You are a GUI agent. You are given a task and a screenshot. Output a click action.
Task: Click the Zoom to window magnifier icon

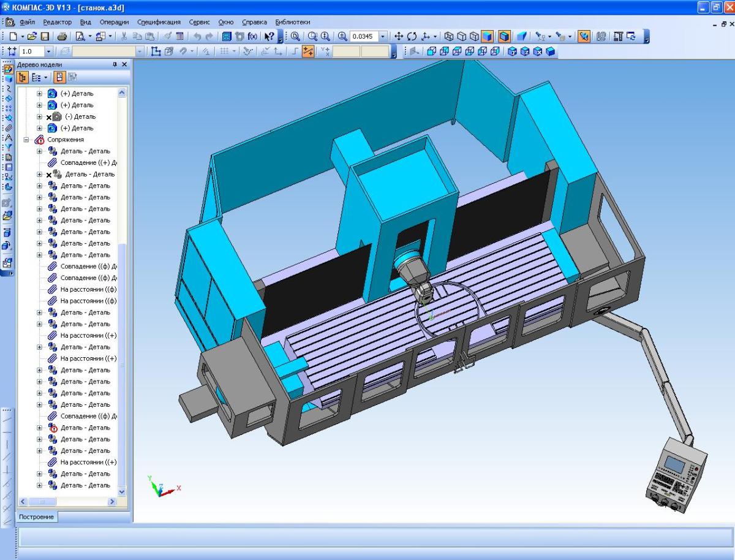313,37
